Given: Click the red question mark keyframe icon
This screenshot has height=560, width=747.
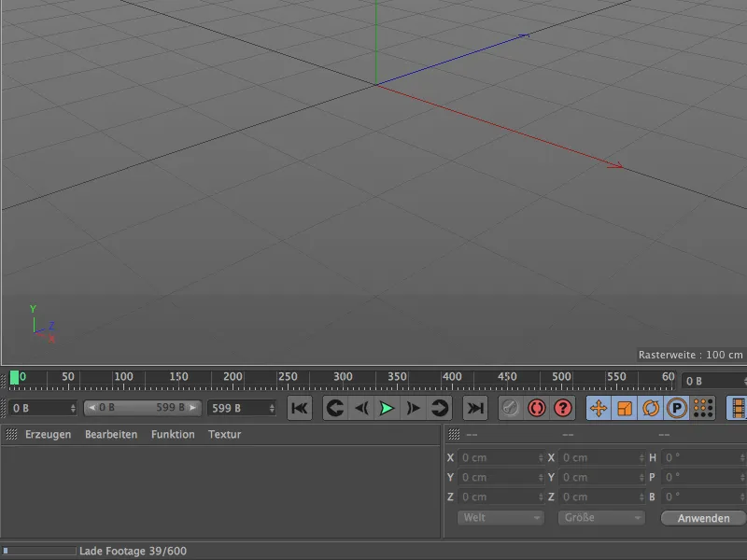Looking at the screenshot, I should pyautogui.click(x=562, y=408).
